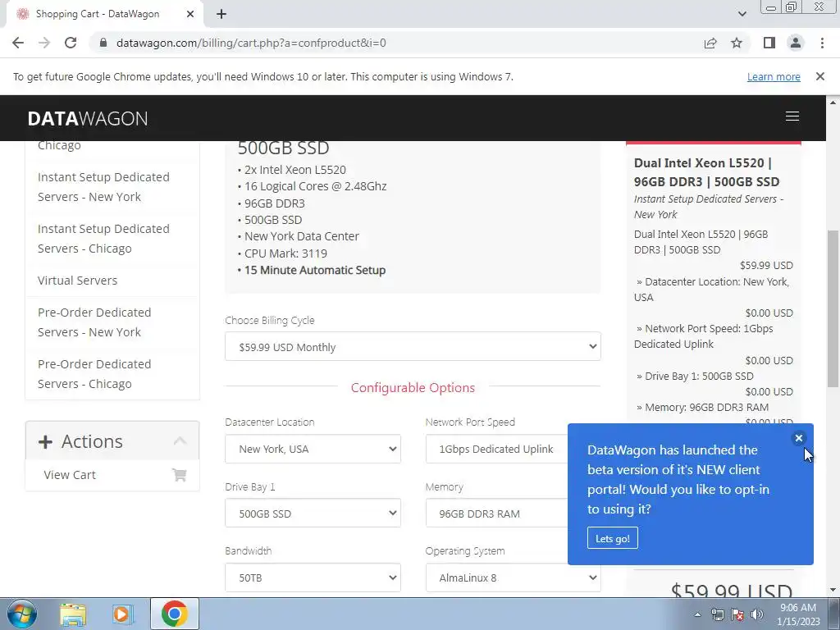Click the 'New York Data Center' bullet
The image size is (840, 630).
[302, 236]
